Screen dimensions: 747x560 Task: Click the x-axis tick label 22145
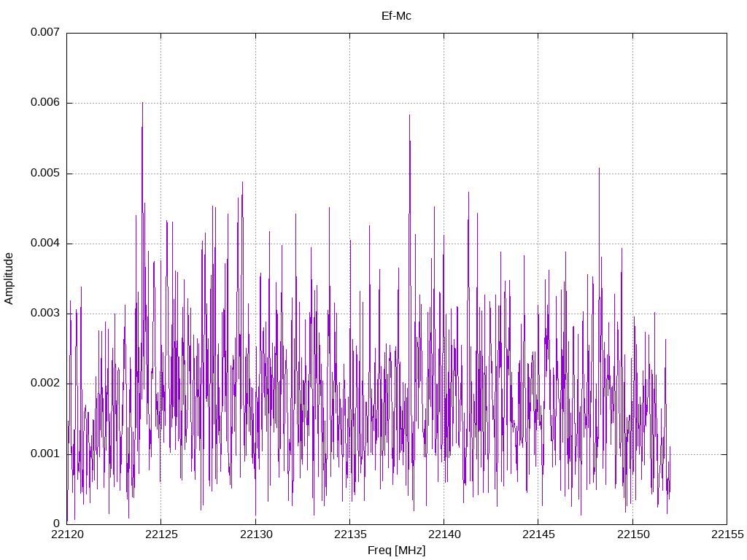tap(538, 534)
